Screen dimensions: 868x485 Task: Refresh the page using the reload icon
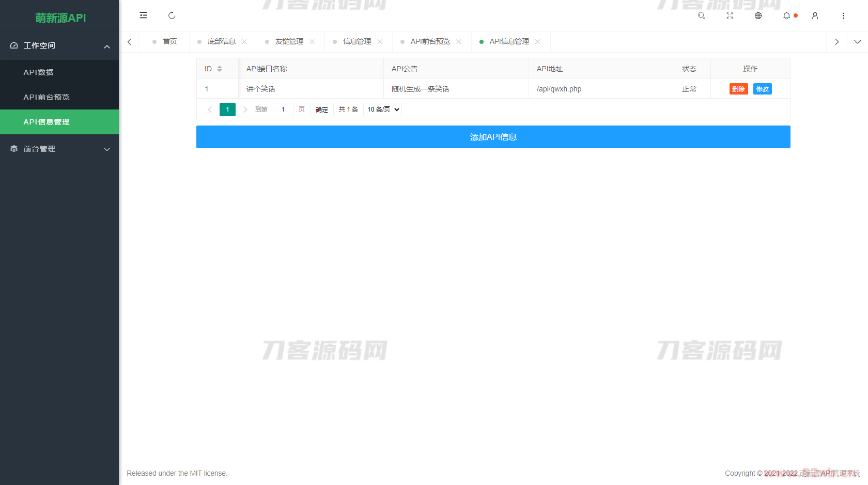172,15
